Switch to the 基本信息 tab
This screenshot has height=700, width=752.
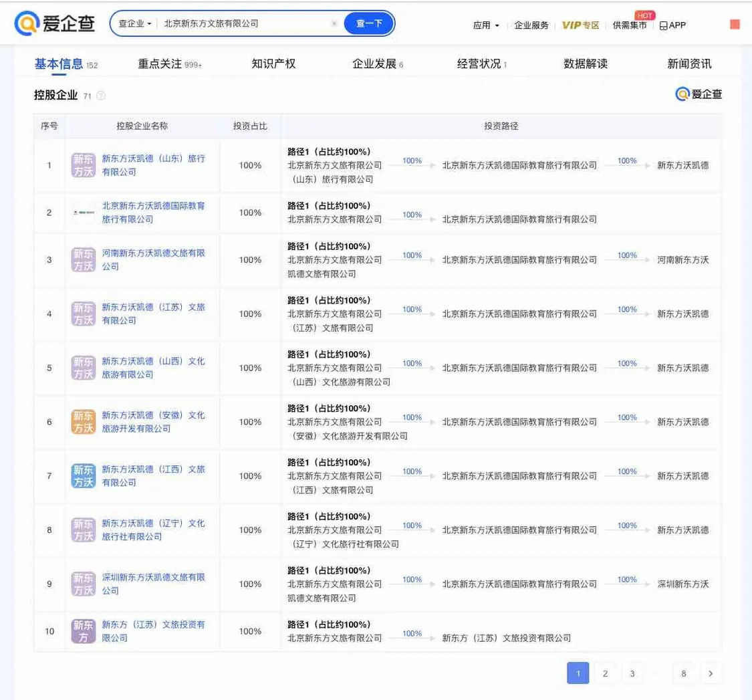66,64
